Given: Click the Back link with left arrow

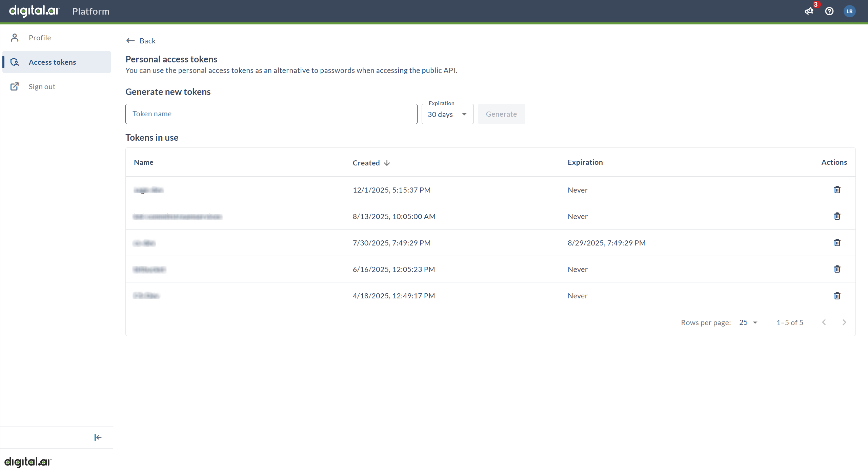Looking at the screenshot, I should (x=140, y=40).
